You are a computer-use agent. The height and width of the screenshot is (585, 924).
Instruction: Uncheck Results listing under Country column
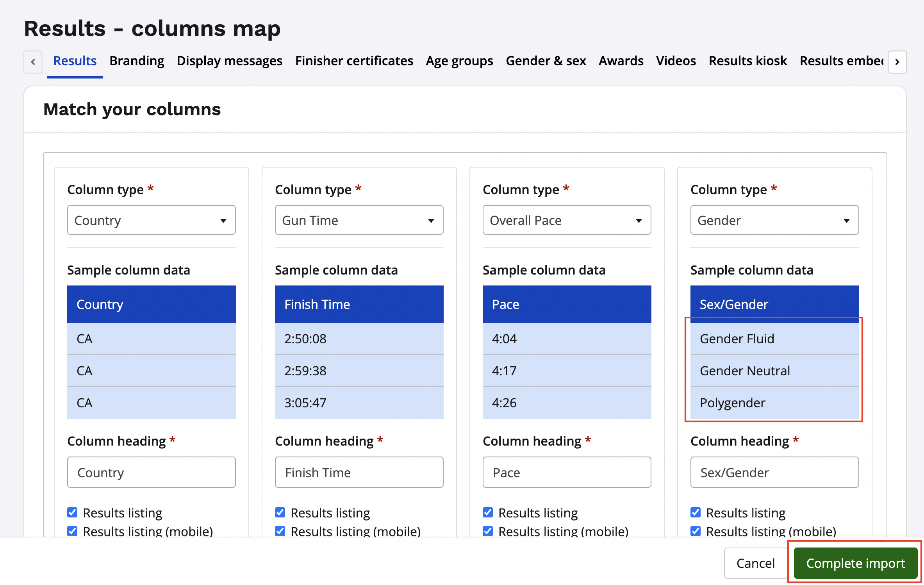[73, 512]
